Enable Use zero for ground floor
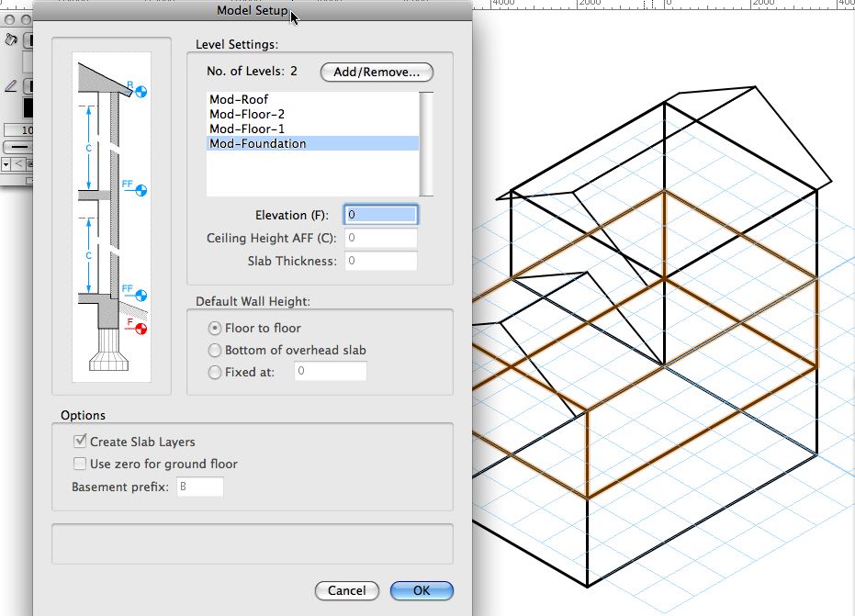 click(80, 464)
